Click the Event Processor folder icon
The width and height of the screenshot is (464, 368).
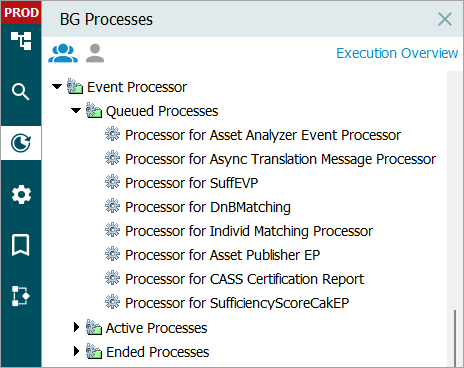[x=75, y=87]
